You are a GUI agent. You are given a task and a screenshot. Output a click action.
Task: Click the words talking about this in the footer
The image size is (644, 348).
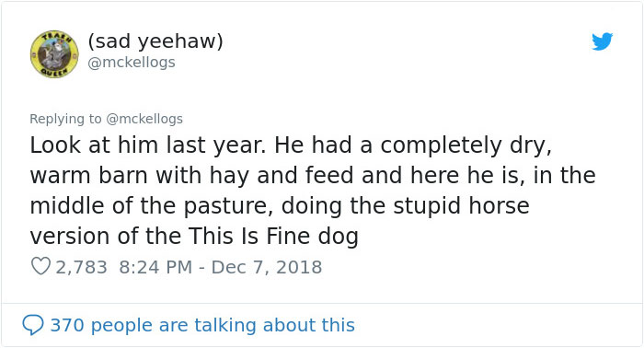pos(275,325)
